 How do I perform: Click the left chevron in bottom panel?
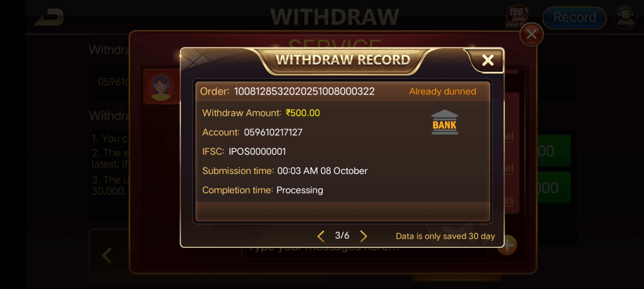[107, 255]
